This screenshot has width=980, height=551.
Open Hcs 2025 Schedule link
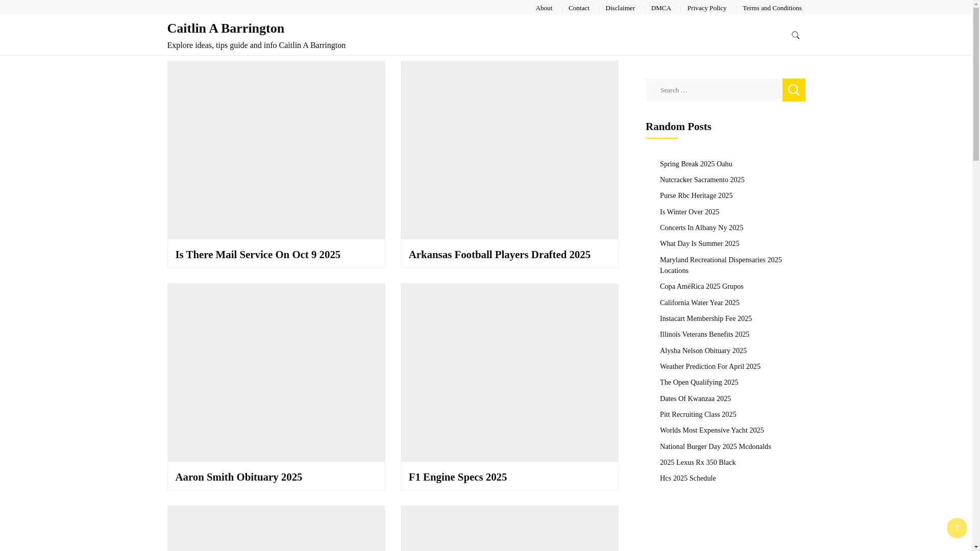point(688,478)
